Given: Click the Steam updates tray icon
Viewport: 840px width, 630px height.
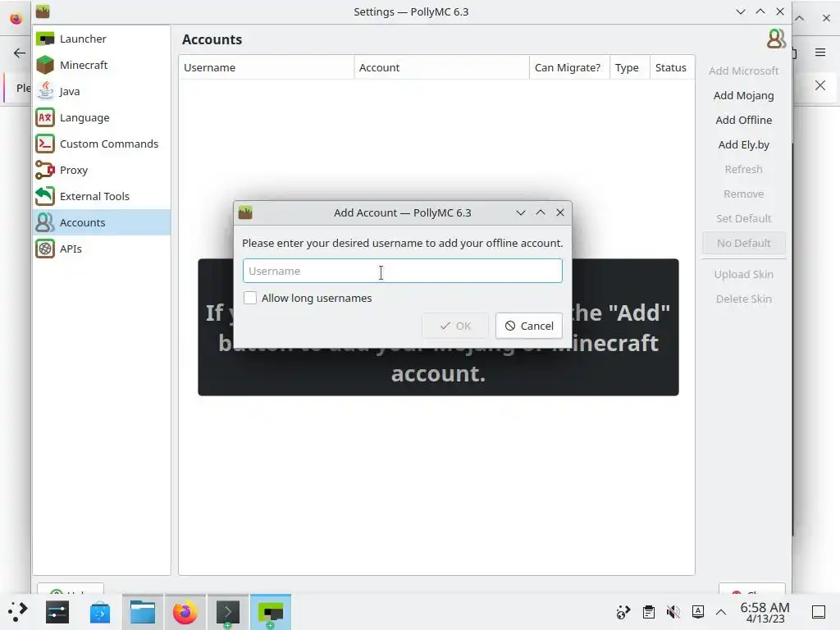Looking at the screenshot, I should (623, 612).
